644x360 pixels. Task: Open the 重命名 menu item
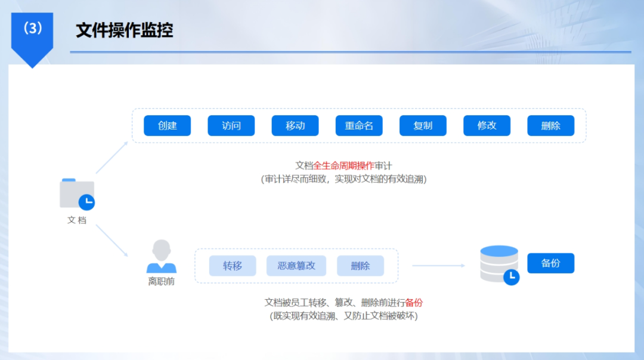point(359,125)
